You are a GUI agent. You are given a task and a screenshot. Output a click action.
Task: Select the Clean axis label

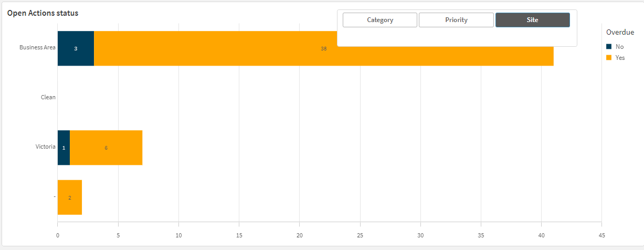point(48,97)
